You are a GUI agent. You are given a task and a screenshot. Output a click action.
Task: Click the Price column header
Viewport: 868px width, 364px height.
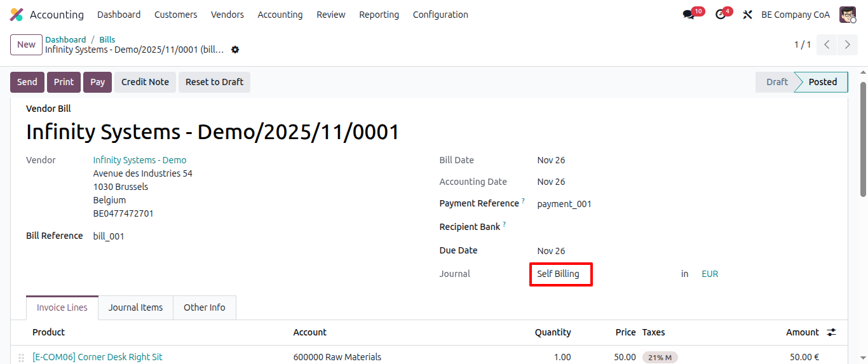click(x=626, y=332)
